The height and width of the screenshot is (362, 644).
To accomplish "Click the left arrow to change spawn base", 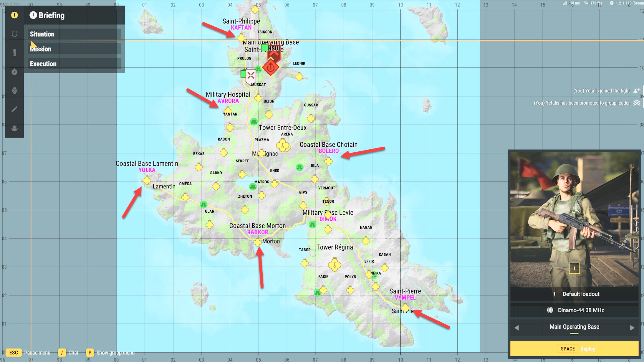I will click(x=517, y=327).
